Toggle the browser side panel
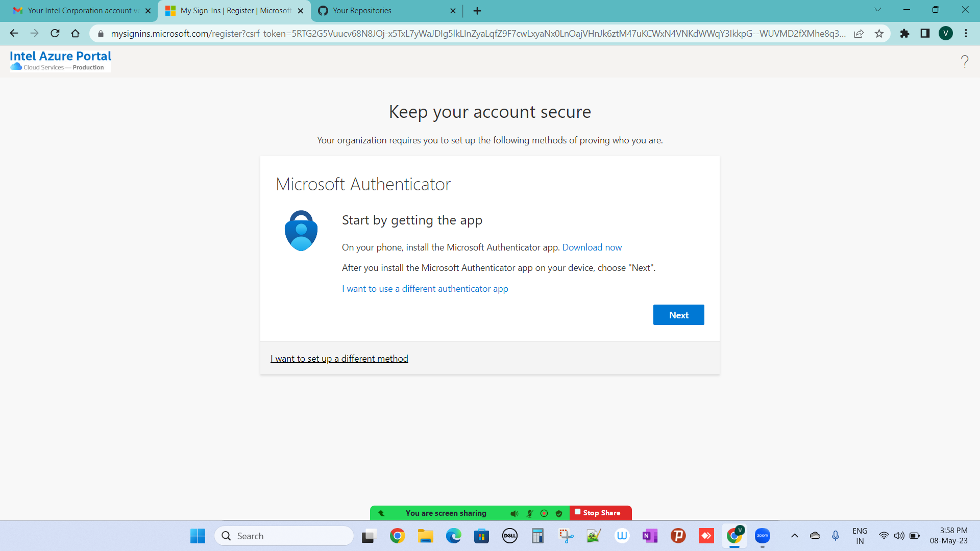The height and width of the screenshot is (551, 980). tap(925, 34)
